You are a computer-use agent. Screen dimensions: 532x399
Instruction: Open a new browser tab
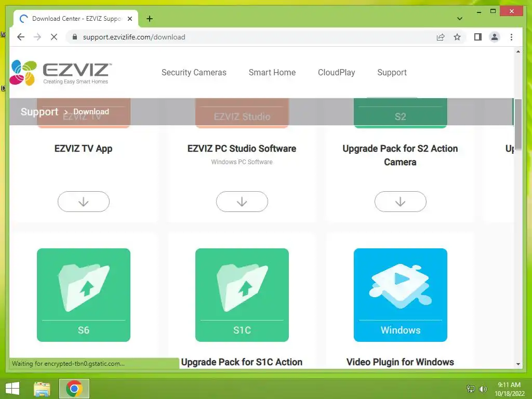click(x=149, y=19)
